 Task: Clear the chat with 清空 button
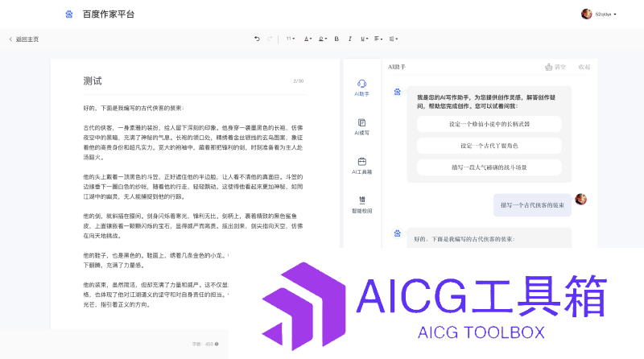[x=555, y=67]
